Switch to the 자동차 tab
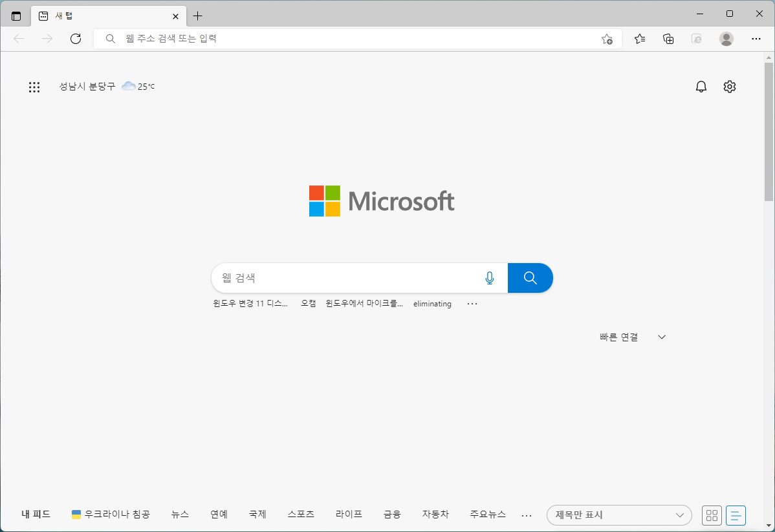The image size is (775, 532). coord(435,514)
